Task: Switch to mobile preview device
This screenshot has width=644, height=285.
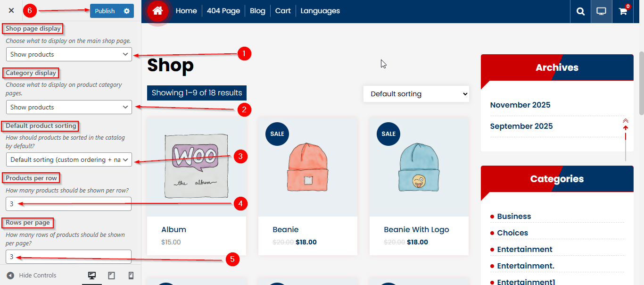Action: (x=131, y=276)
